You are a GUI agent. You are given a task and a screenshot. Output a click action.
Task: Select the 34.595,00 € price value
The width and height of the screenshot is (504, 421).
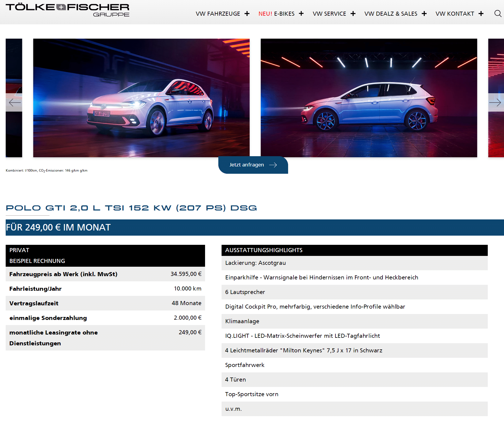186,274
